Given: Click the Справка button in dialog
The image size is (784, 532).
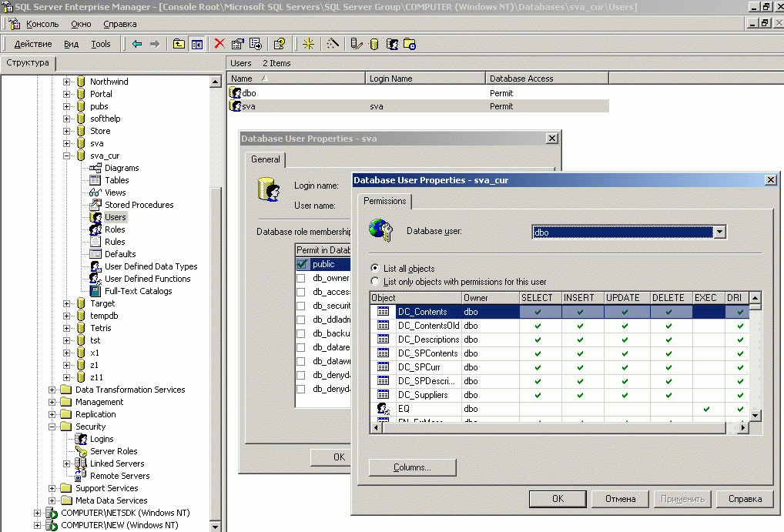Looking at the screenshot, I should (x=745, y=498).
